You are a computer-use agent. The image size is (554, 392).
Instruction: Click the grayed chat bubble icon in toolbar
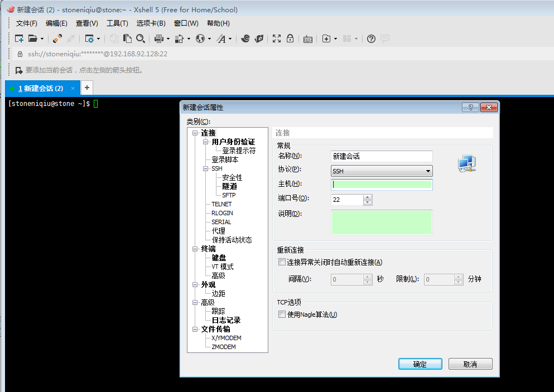click(385, 38)
